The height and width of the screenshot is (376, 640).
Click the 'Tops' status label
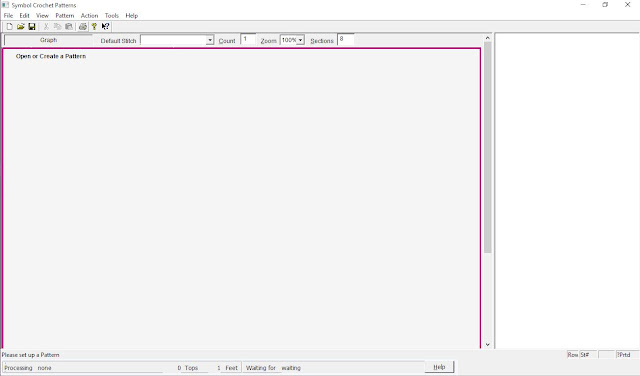191,368
